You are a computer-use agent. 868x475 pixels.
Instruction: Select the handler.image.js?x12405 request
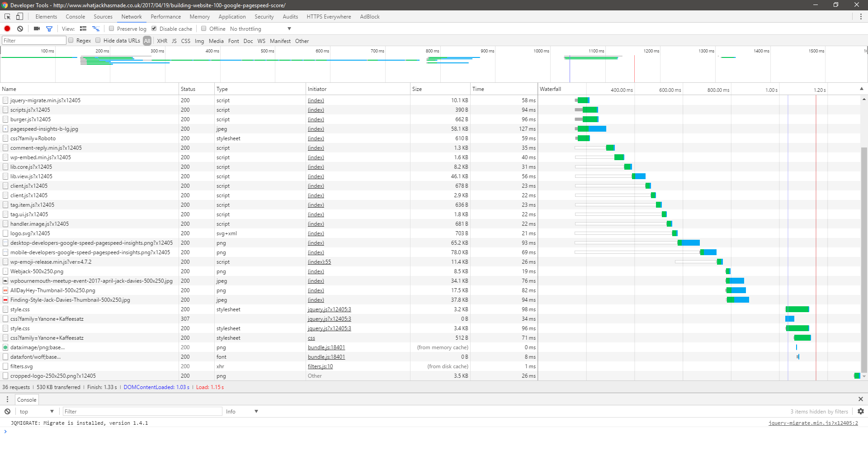(x=269, y=223)
